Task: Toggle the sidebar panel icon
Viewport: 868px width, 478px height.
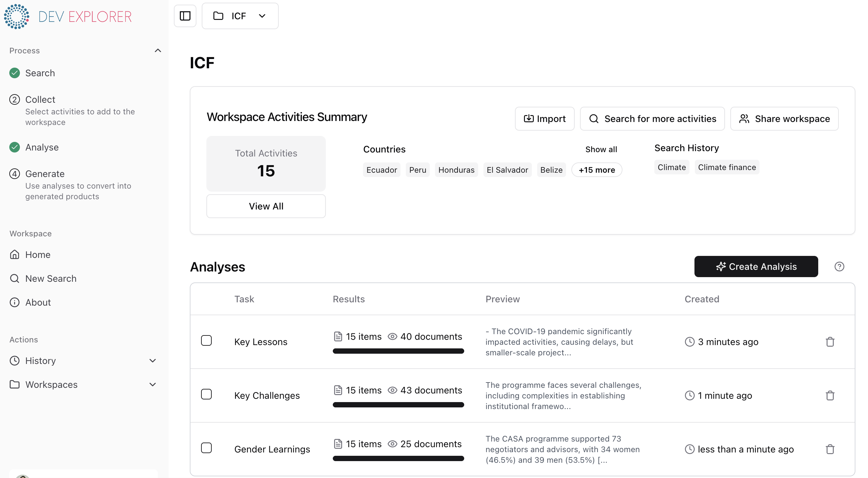Action: coord(185,16)
